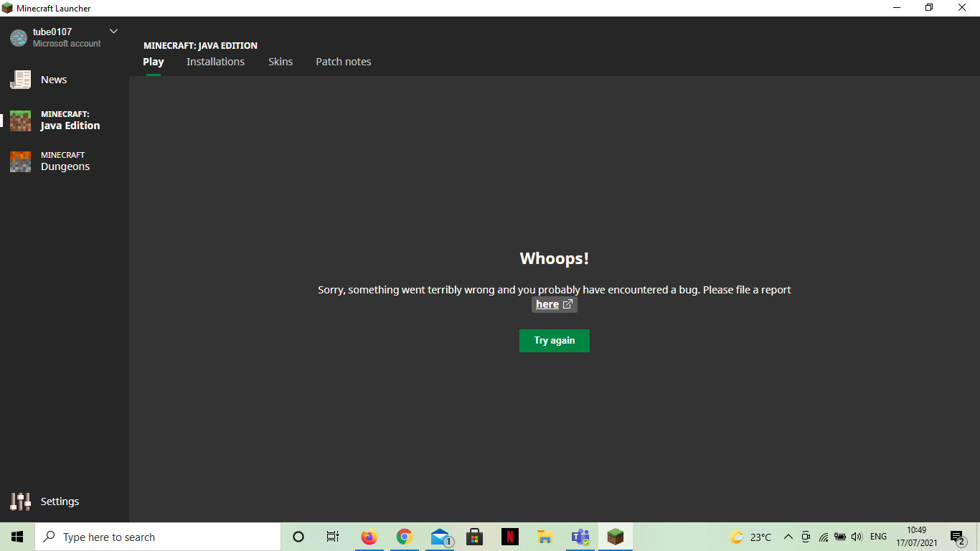980x551 pixels.
Task: Open the 23°C weather widget
Action: (750, 537)
